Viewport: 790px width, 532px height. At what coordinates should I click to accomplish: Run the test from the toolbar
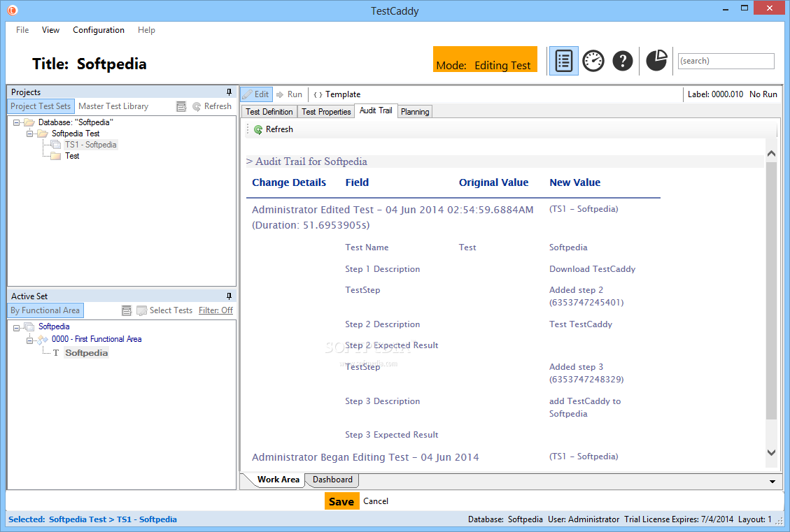pyautogui.click(x=289, y=94)
